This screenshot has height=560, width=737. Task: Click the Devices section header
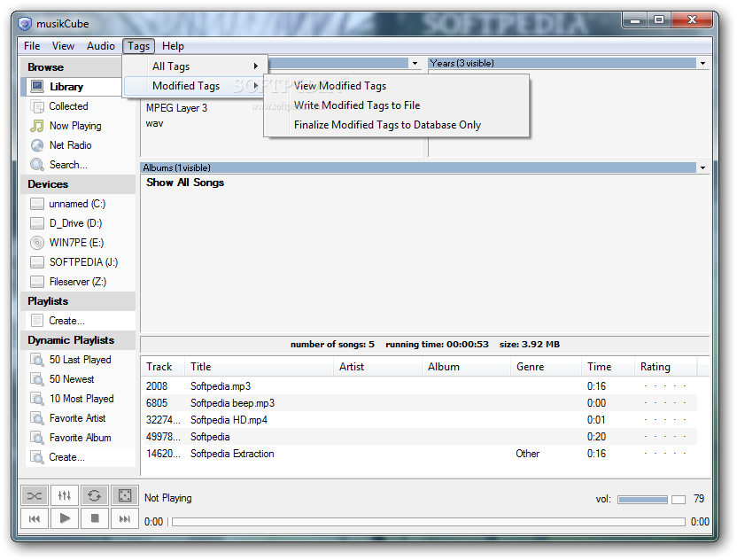tap(78, 184)
